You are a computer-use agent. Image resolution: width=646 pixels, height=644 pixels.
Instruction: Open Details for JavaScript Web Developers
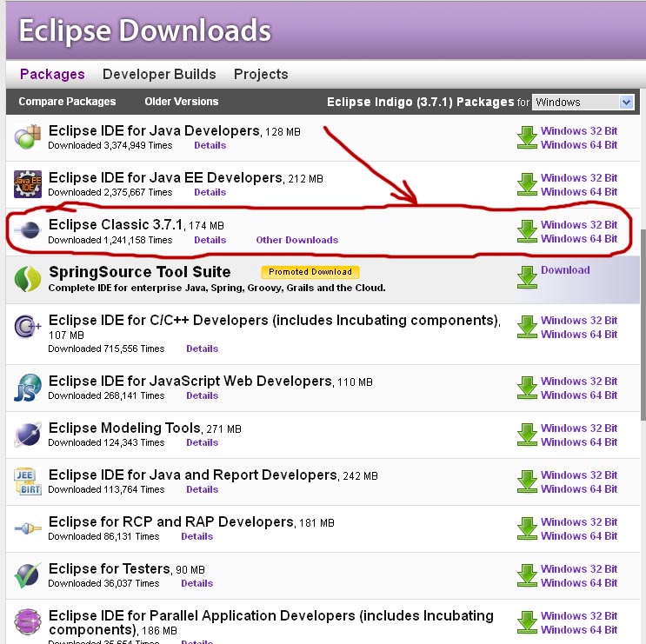[x=203, y=395]
